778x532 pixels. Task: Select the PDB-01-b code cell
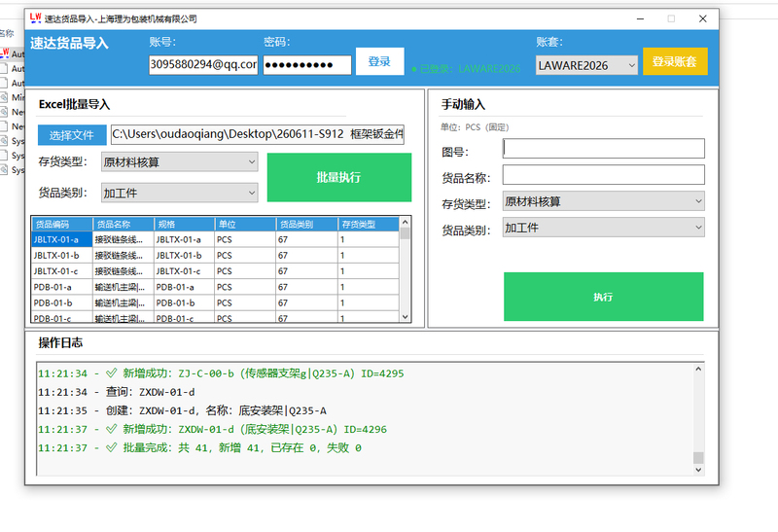tap(62, 302)
